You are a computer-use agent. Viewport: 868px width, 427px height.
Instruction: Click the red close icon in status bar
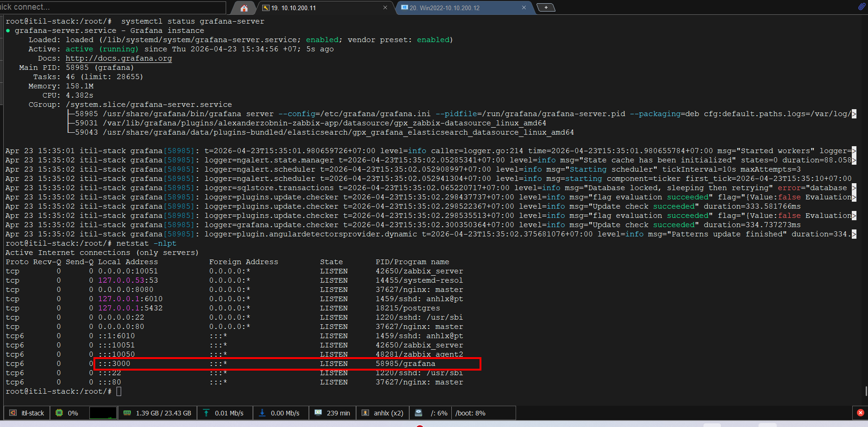860,413
